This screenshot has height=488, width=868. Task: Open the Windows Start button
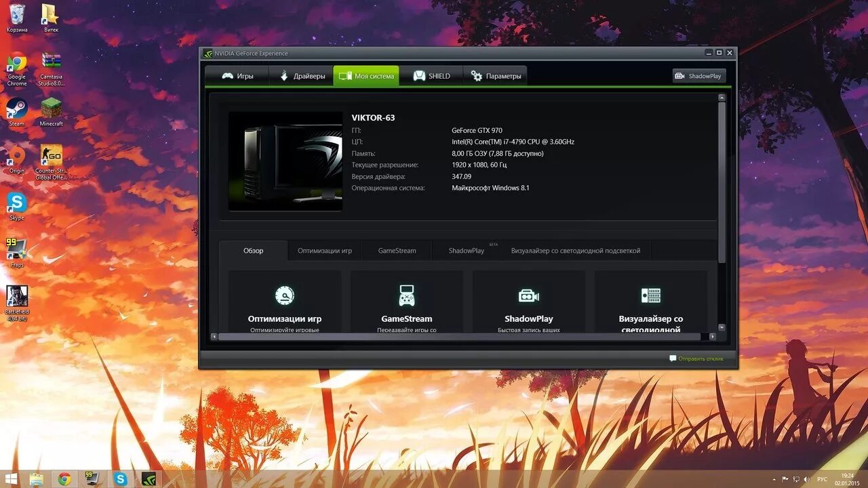(11, 479)
